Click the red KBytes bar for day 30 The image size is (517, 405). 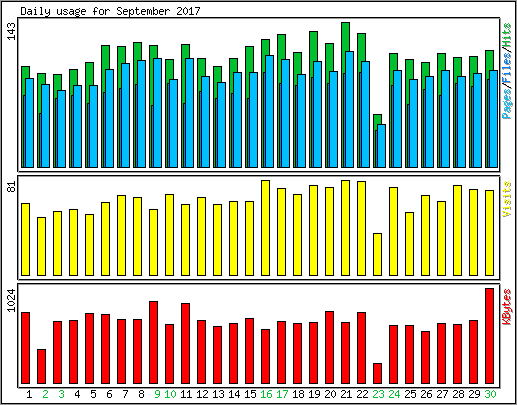489,336
